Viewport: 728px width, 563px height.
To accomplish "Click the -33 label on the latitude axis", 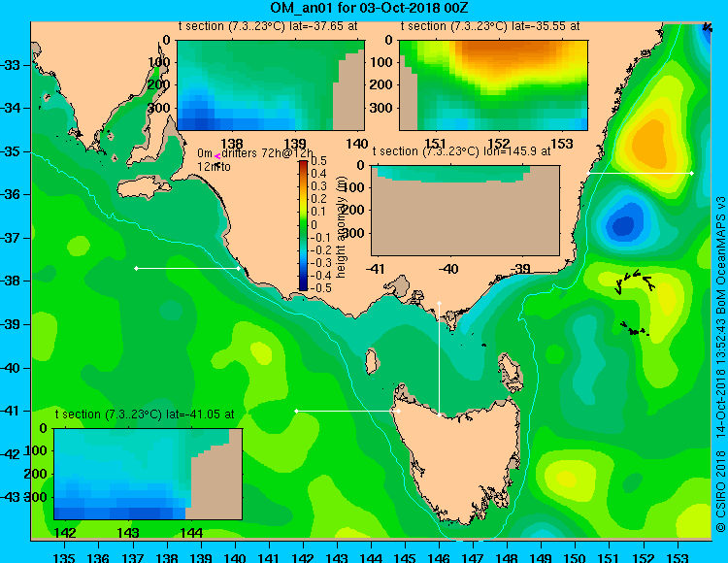I will [10, 65].
